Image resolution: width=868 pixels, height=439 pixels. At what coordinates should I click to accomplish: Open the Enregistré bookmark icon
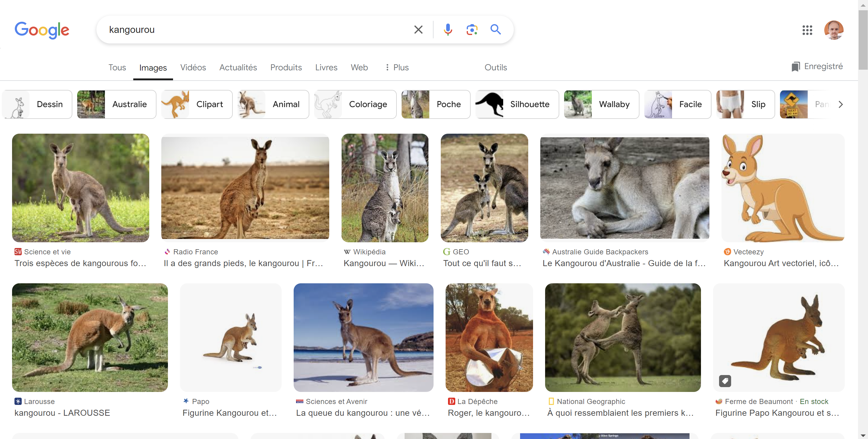point(795,67)
